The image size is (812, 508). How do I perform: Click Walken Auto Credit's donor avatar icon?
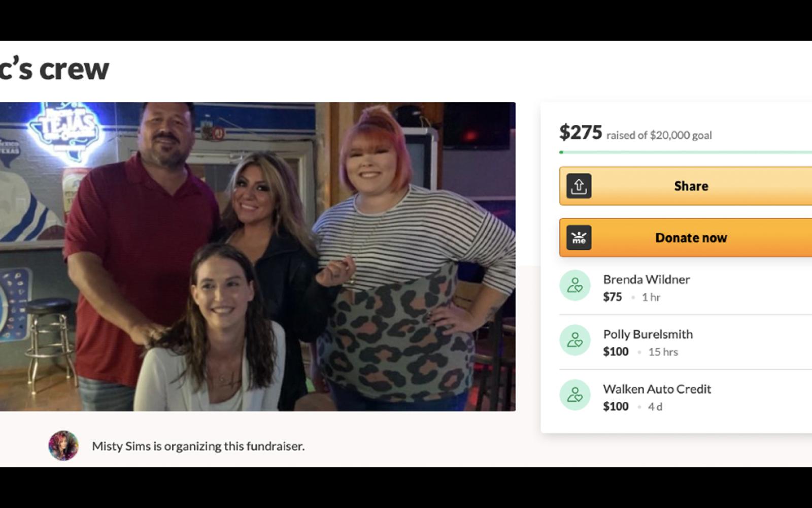point(575,395)
